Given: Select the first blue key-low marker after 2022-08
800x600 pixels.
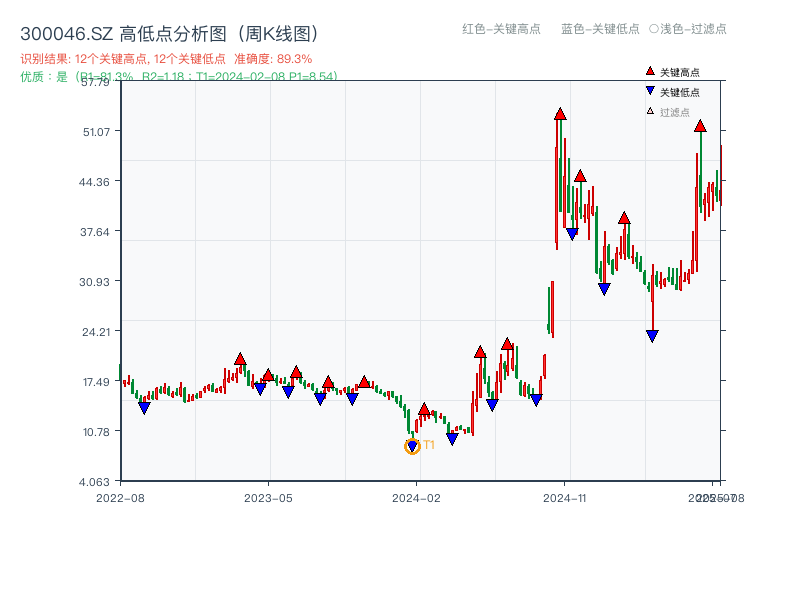Looking at the screenshot, I should click(144, 408).
